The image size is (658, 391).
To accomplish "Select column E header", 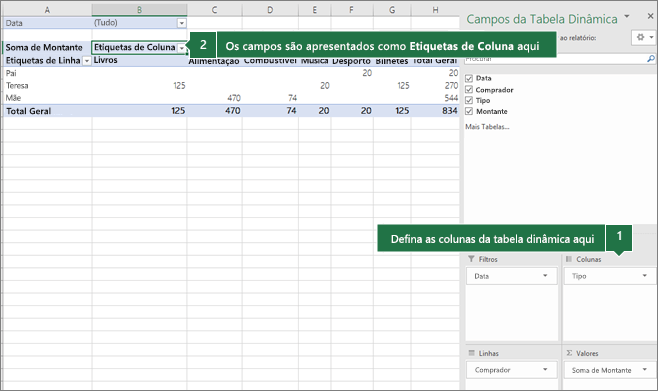I will (x=315, y=10).
